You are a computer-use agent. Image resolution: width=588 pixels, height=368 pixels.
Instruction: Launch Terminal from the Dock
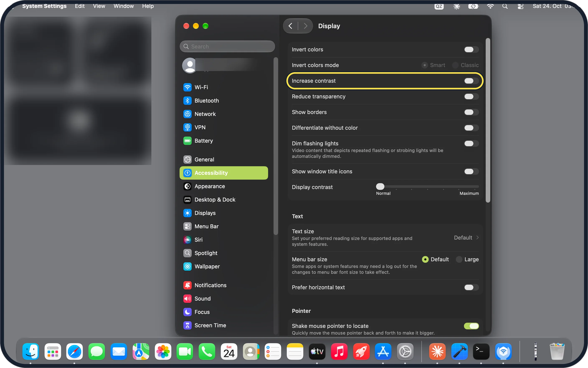click(481, 352)
